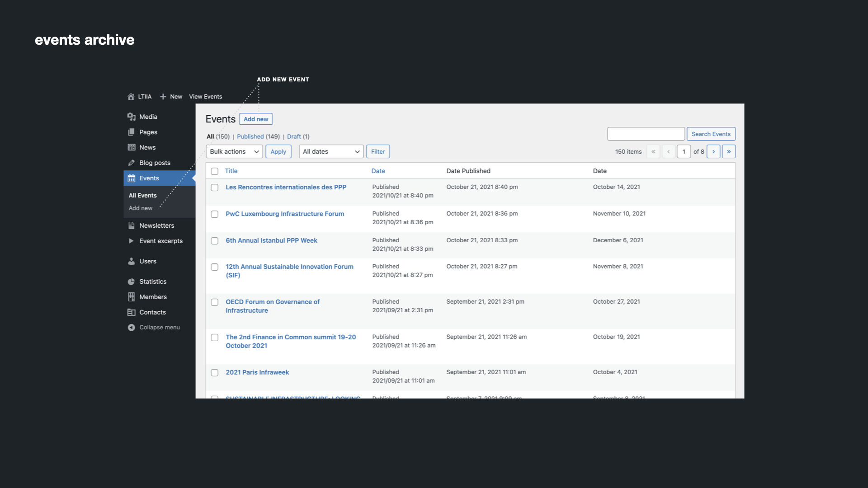Select Add new under Events submenu
The width and height of the screenshot is (868, 488).
pos(141,208)
